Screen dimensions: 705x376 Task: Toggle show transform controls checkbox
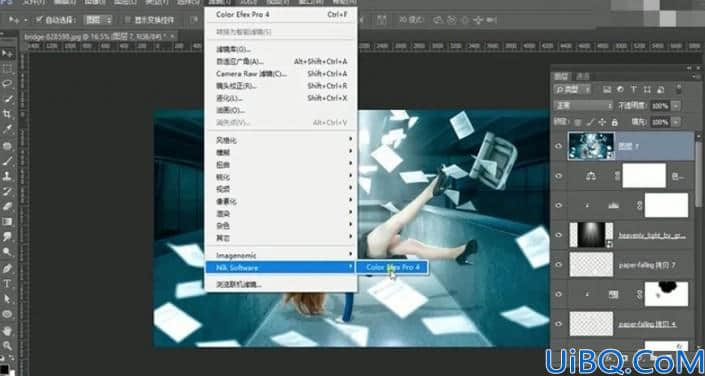click(x=128, y=20)
